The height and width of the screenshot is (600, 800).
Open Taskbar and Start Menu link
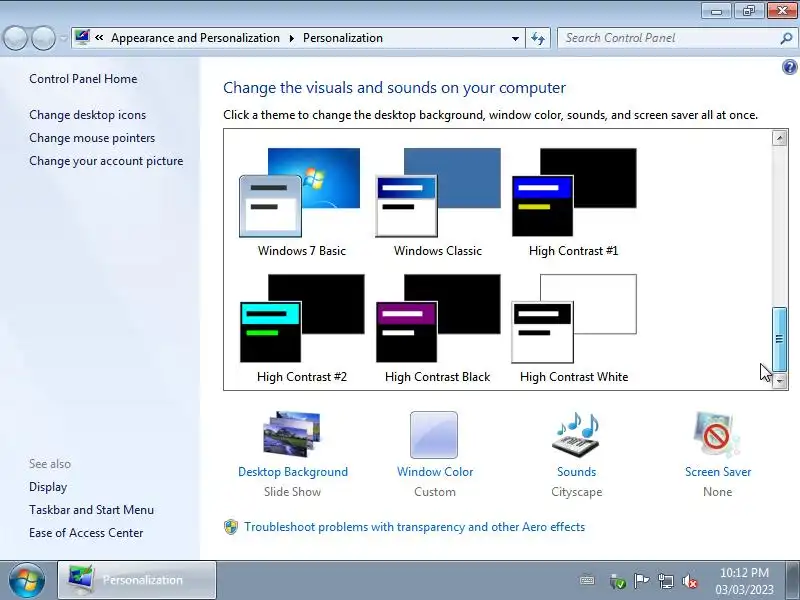[91, 510]
